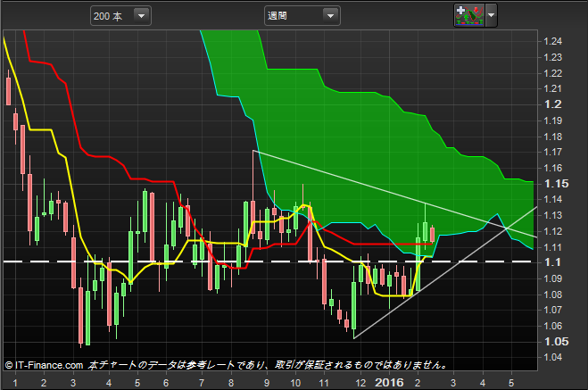Click the 11 month label on time axis
Image resolution: width=588 pixels, height=390 pixels.
pyautogui.click(x=324, y=383)
